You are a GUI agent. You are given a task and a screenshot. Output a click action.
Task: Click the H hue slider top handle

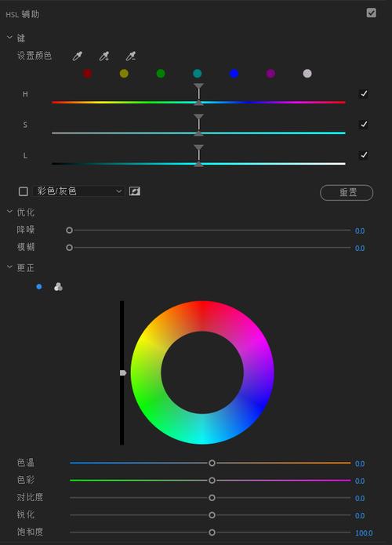(198, 86)
